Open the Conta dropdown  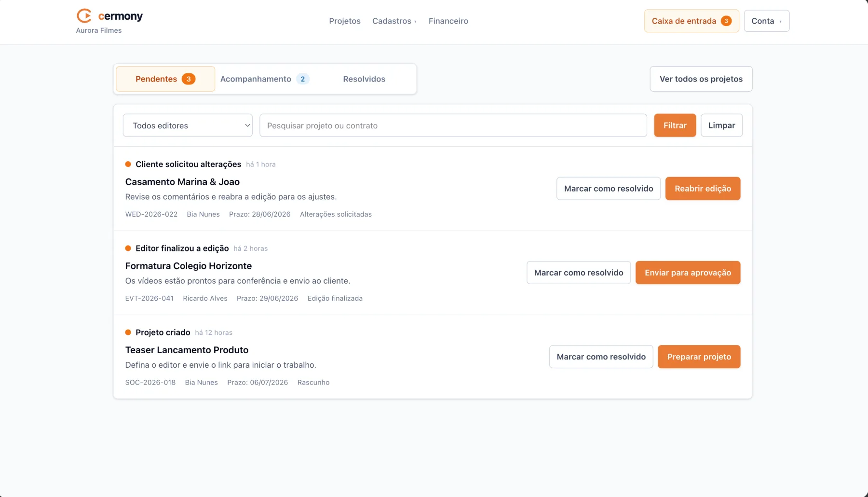point(767,21)
